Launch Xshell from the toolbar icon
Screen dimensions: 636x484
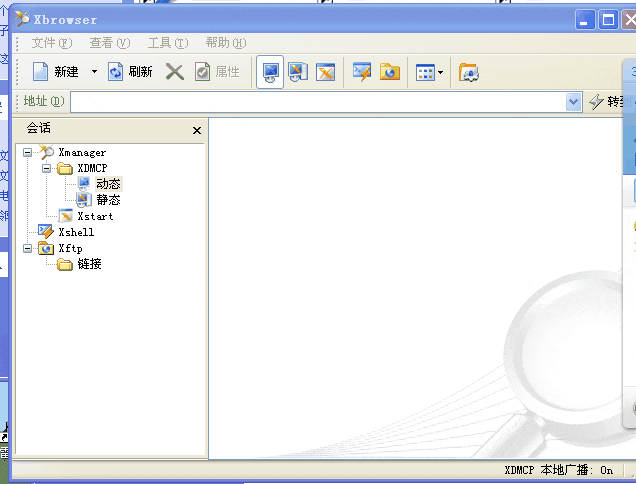[362, 72]
